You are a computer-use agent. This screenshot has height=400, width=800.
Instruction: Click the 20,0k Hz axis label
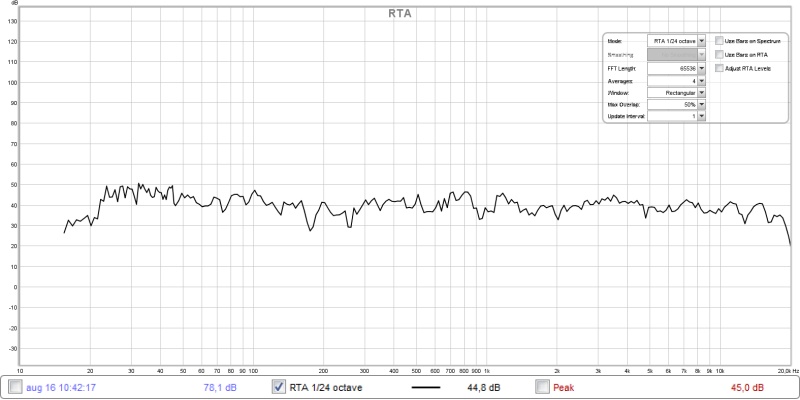coord(788,371)
